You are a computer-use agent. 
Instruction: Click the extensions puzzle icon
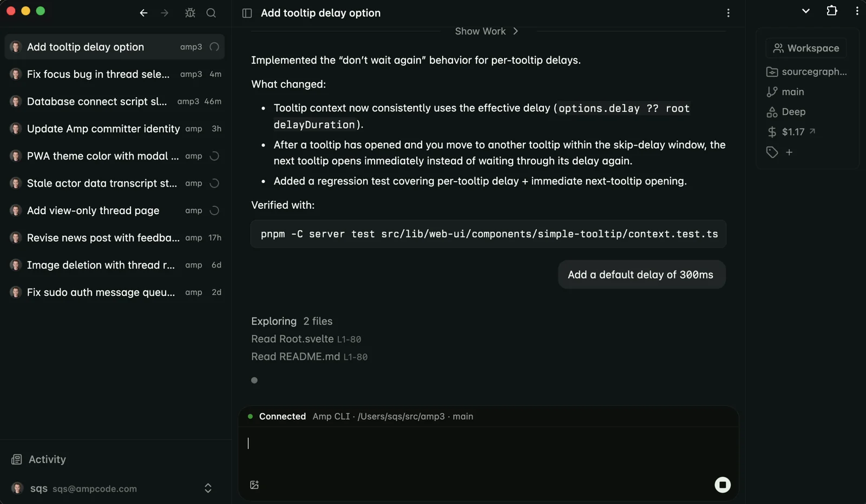coord(832,10)
